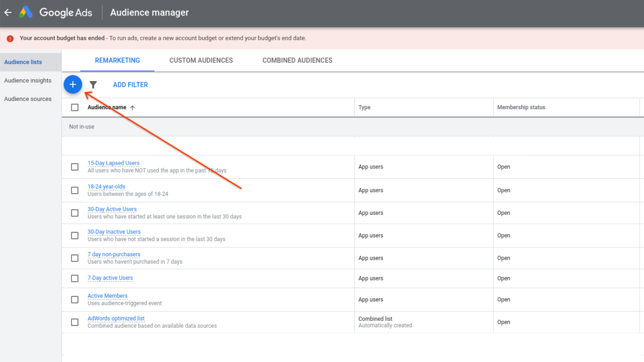644x362 pixels.
Task: Select the checkbox for 15-Day Lapsed Users
Action: pos(75,167)
